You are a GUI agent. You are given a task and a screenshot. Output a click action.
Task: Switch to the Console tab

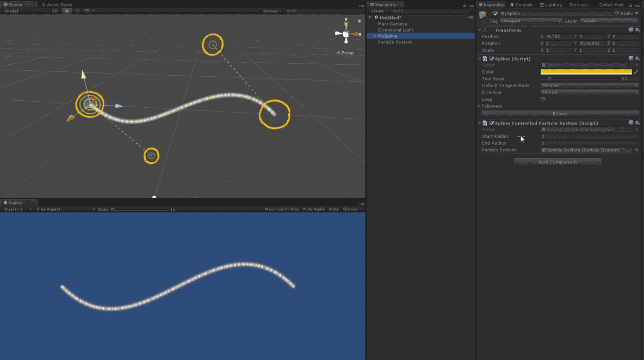[521, 5]
